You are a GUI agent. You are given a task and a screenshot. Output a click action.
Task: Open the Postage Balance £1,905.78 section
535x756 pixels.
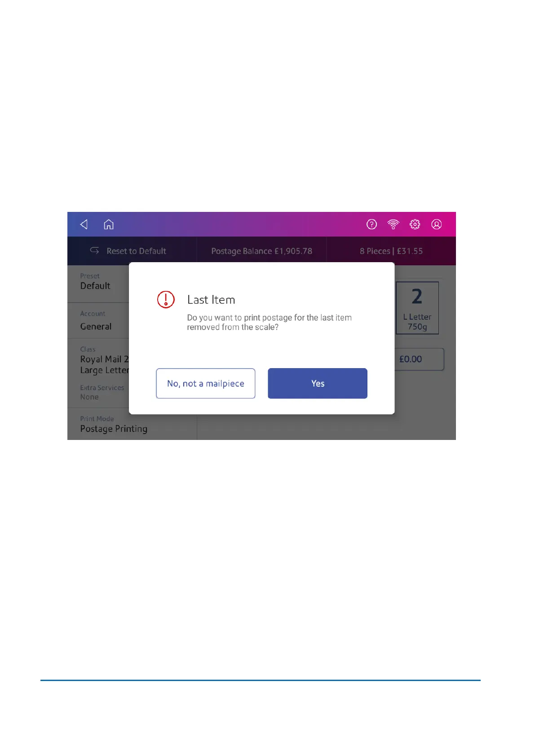point(262,251)
